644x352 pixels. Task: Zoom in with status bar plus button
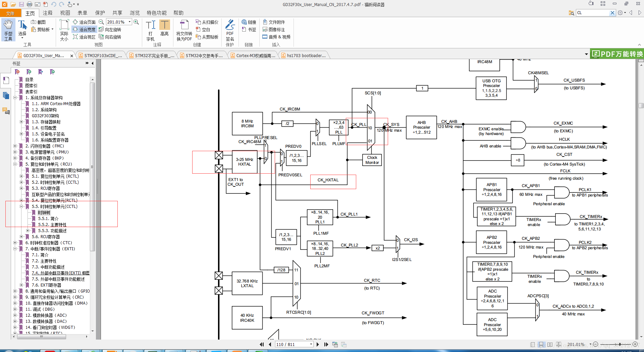tap(635, 344)
